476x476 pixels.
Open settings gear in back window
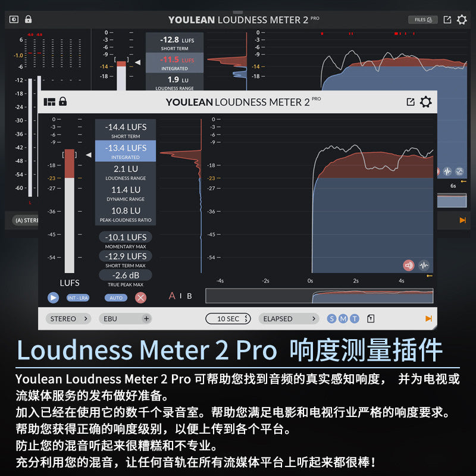(x=462, y=20)
